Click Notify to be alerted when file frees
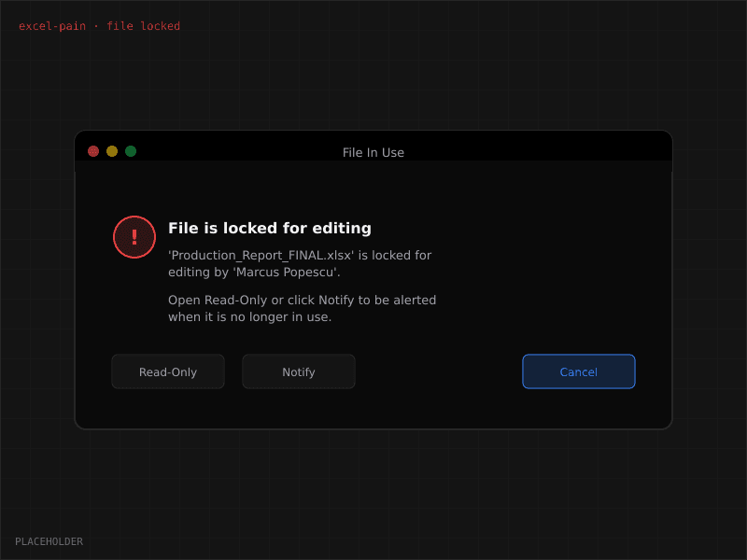Viewport: 747px width, 560px height. (x=299, y=371)
